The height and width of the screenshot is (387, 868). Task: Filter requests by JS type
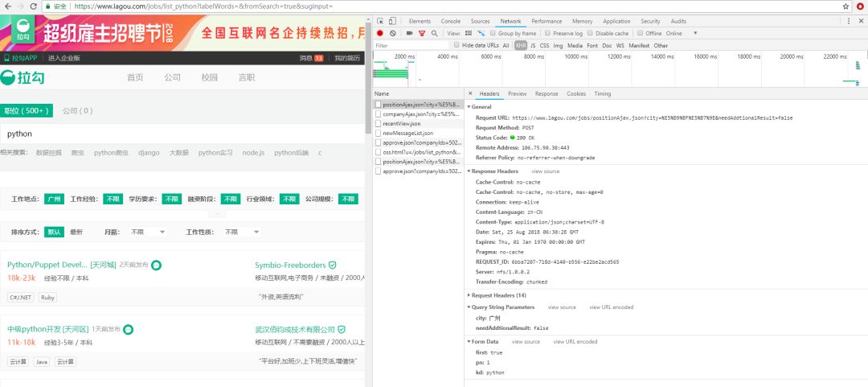pyautogui.click(x=533, y=46)
